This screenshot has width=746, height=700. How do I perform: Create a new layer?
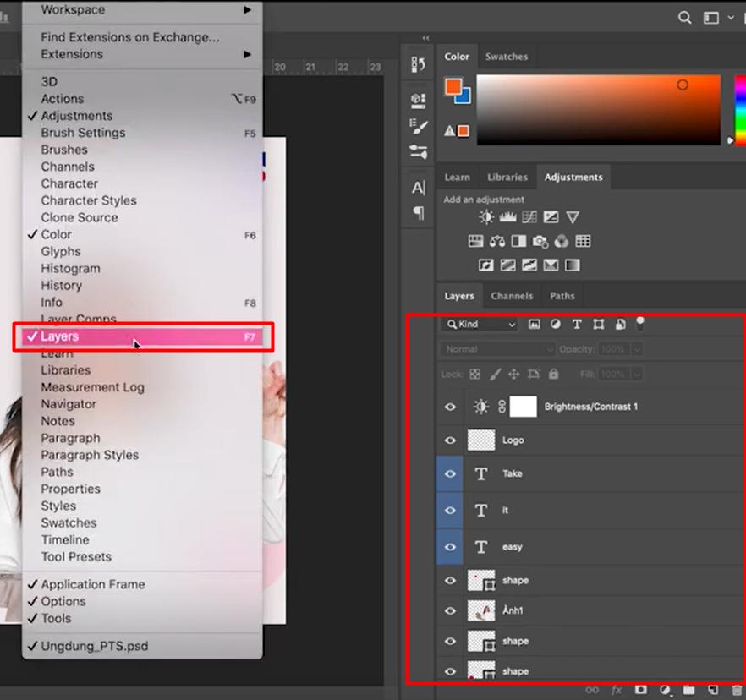click(713, 689)
